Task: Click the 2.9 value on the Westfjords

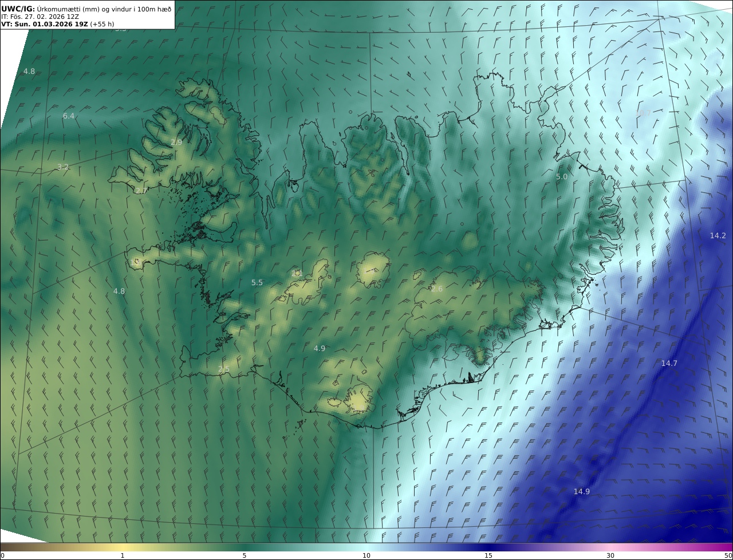Action: [176, 143]
